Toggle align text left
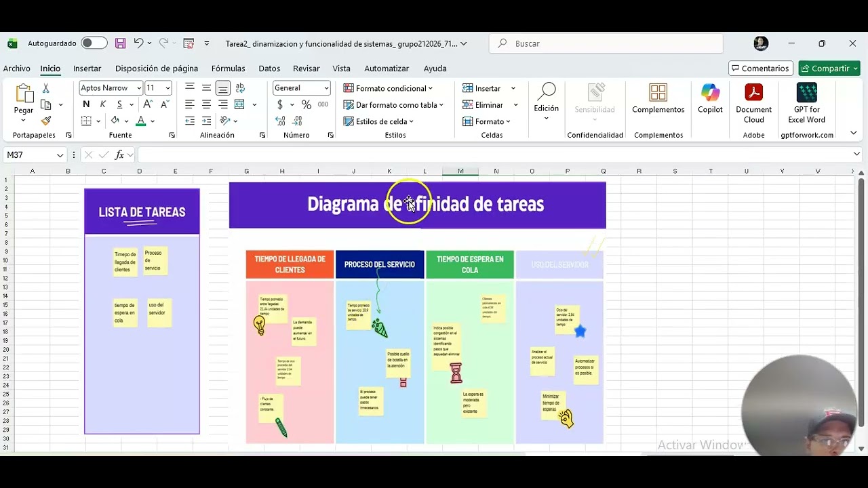This screenshot has width=868, height=488. [190, 104]
